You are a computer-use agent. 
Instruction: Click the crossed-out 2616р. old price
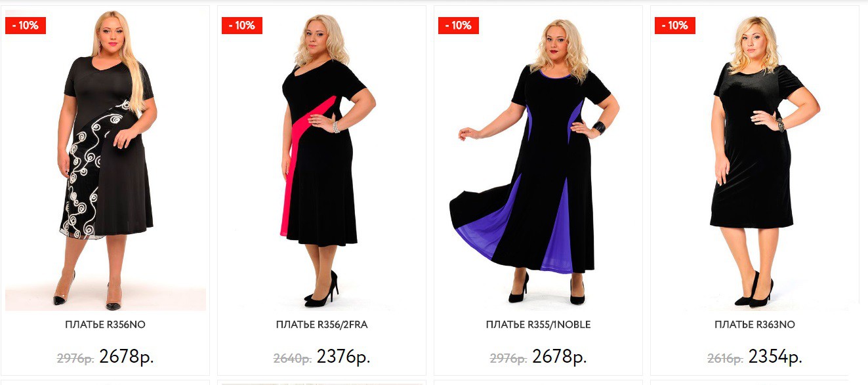[725, 359]
